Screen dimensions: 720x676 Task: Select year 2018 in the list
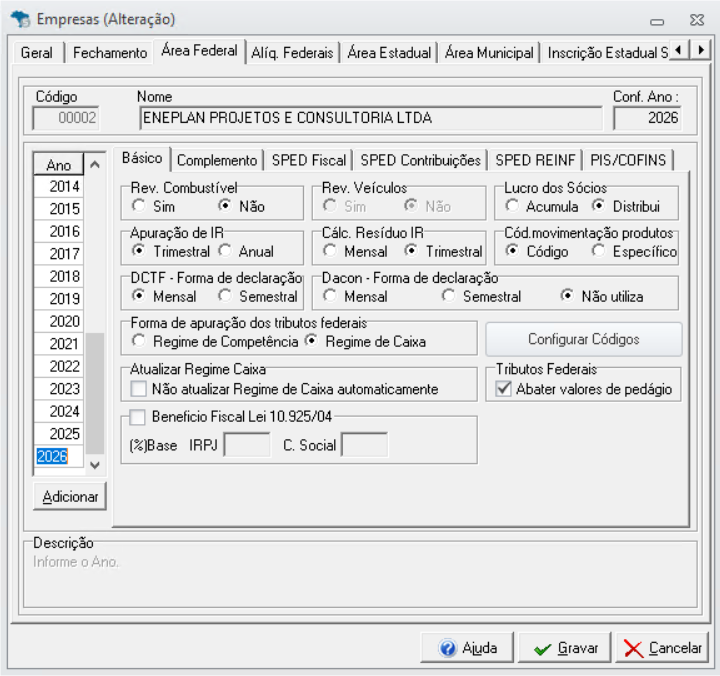[x=59, y=276]
